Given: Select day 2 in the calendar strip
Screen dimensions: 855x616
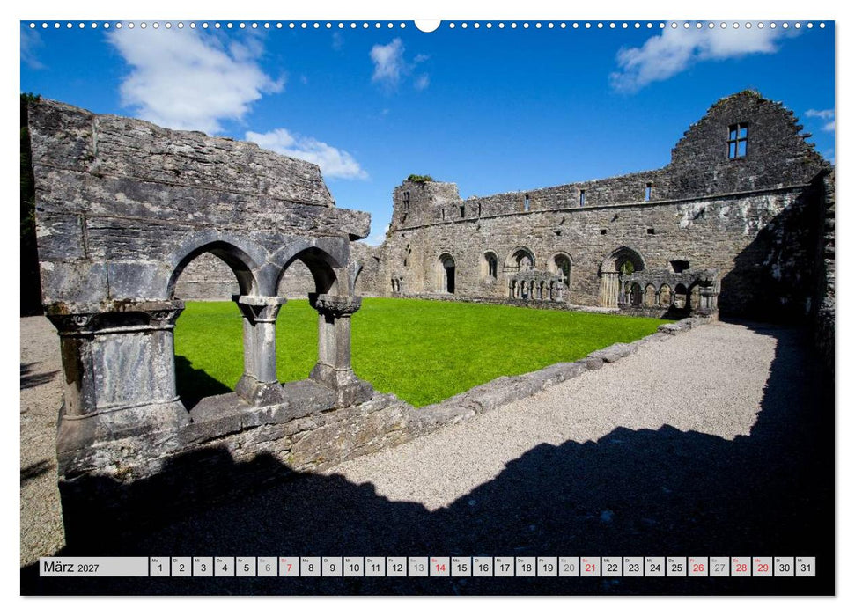Looking at the screenshot, I should click(181, 567).
